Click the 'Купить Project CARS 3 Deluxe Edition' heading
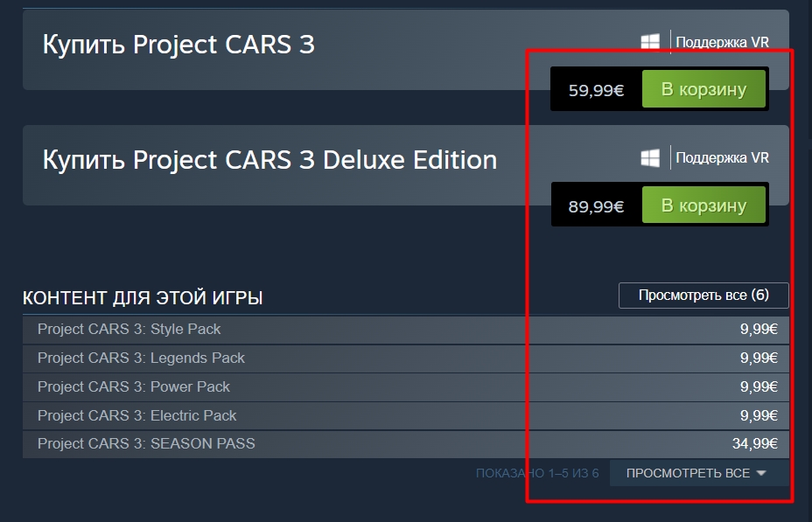812x522 pixels. (x=269, y=159)
